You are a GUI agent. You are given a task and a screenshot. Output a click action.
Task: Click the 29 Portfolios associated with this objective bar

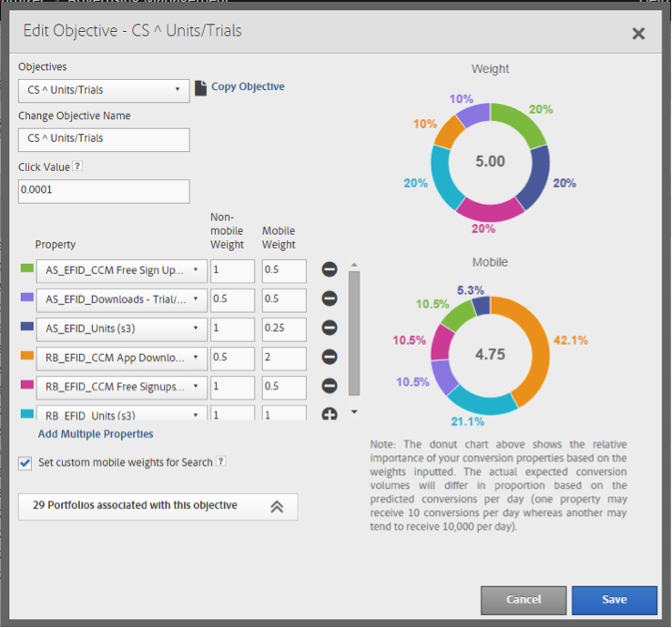pyautogui.click(x=158, y=507)
